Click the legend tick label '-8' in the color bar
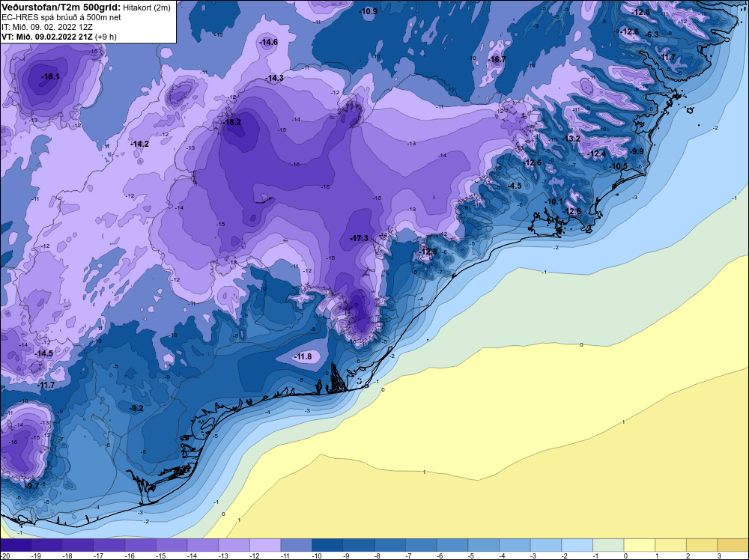The height and width of the screenshot is (560, 749). pyautogui.click(x=377, y=556)
